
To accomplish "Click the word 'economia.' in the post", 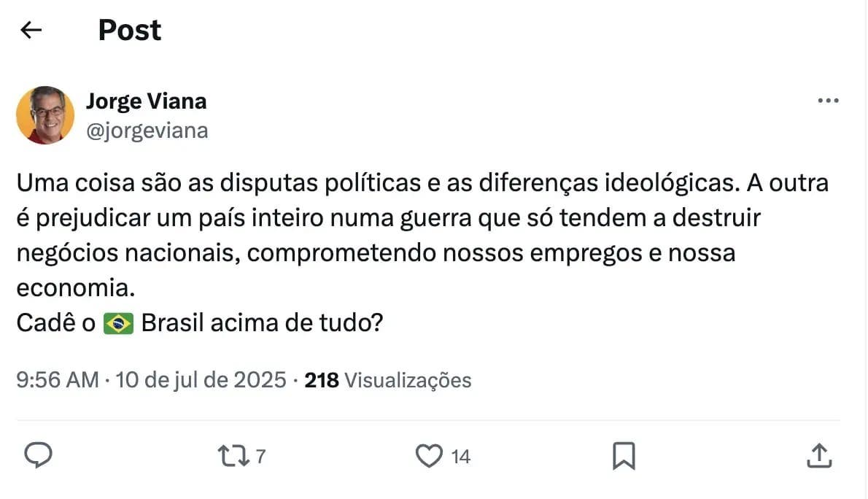I will click(76, 288).
